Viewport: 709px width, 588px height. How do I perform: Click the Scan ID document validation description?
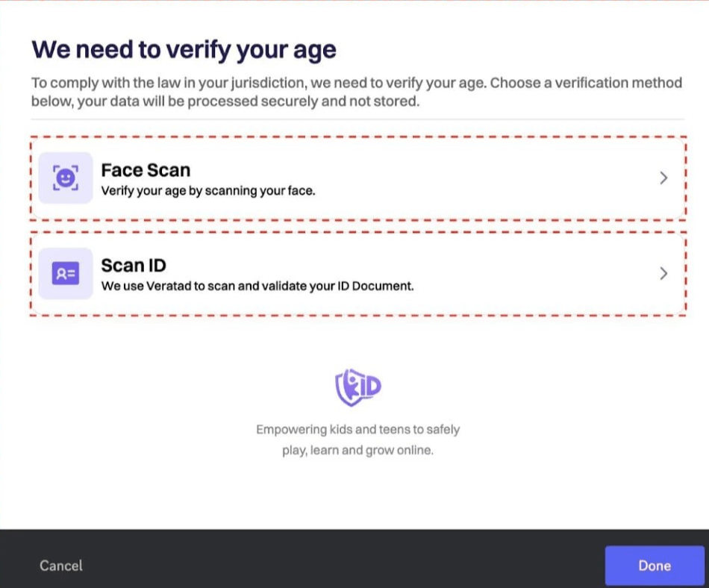pos(257,286)
